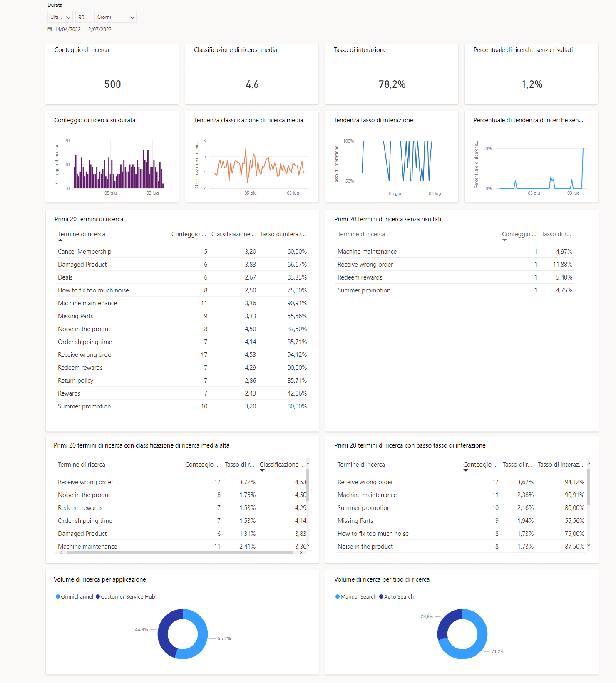
Task: Click vertical scrollbar of low-interaction table
Action: point(589,487)
